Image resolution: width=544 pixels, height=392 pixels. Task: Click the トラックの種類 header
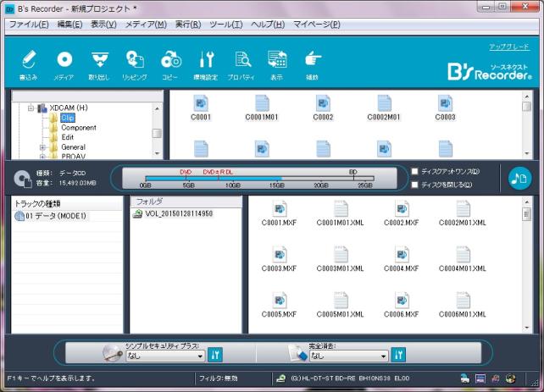click(67, 204)
